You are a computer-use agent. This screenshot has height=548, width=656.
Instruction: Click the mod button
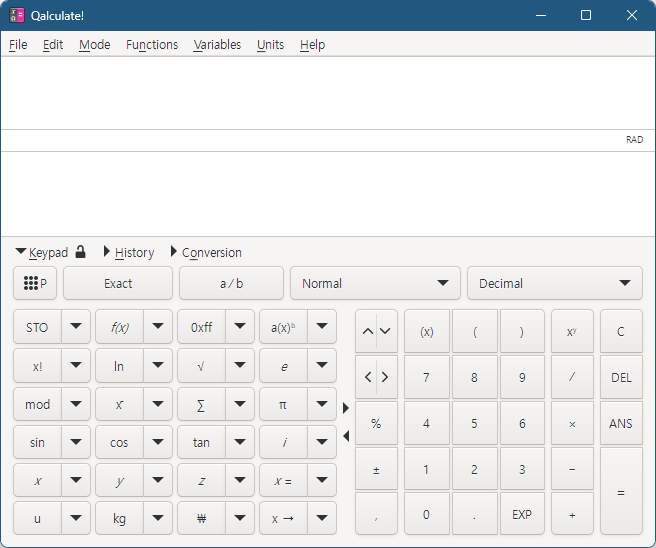point(37,405)
